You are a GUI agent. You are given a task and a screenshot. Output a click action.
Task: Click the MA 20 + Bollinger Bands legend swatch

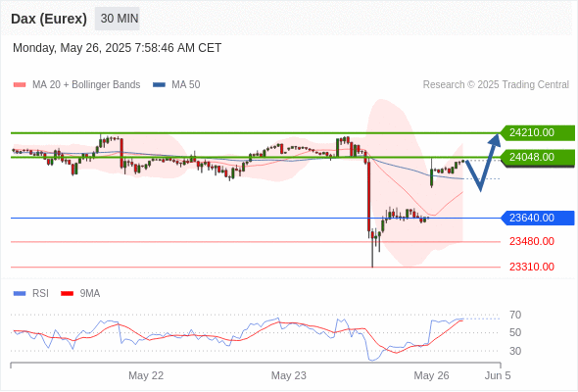[x=20, y=85]
